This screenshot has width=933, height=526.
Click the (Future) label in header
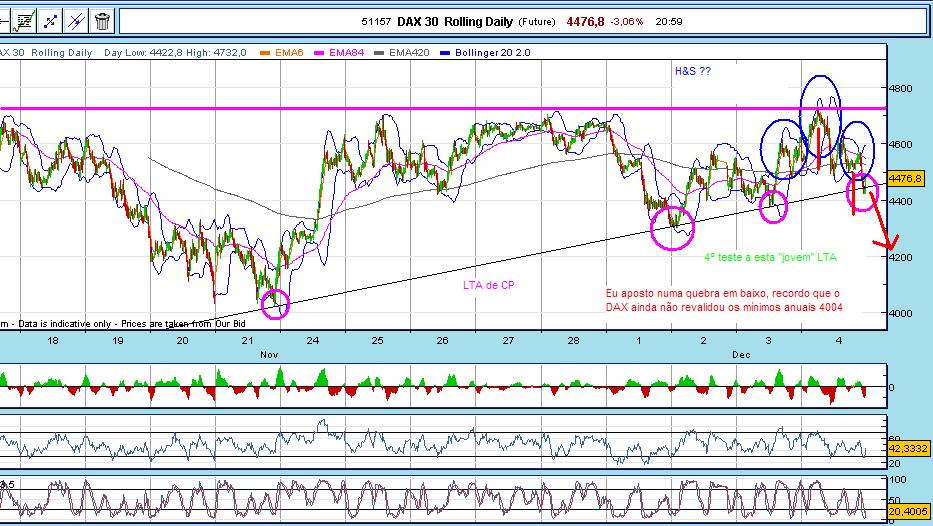click(x=537, y=22)
